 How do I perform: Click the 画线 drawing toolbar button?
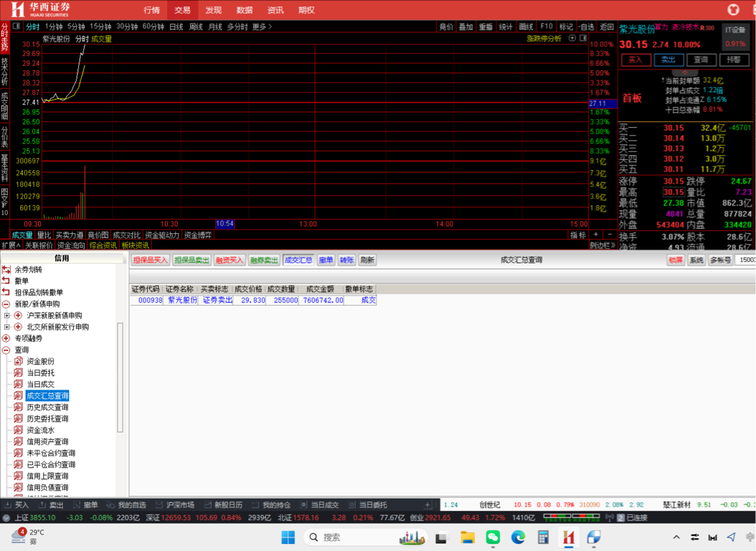click(x=526, y=27)
